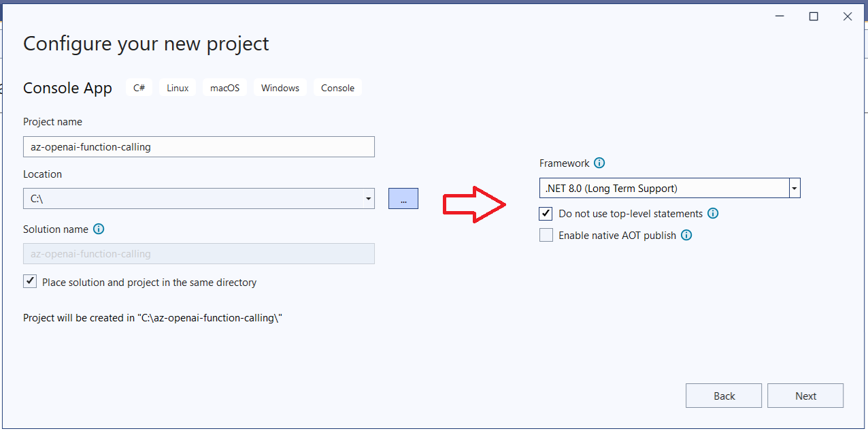Click info icon next to native AOT publish
This screenshot has height=431, width=868.
tap(686, 236)
